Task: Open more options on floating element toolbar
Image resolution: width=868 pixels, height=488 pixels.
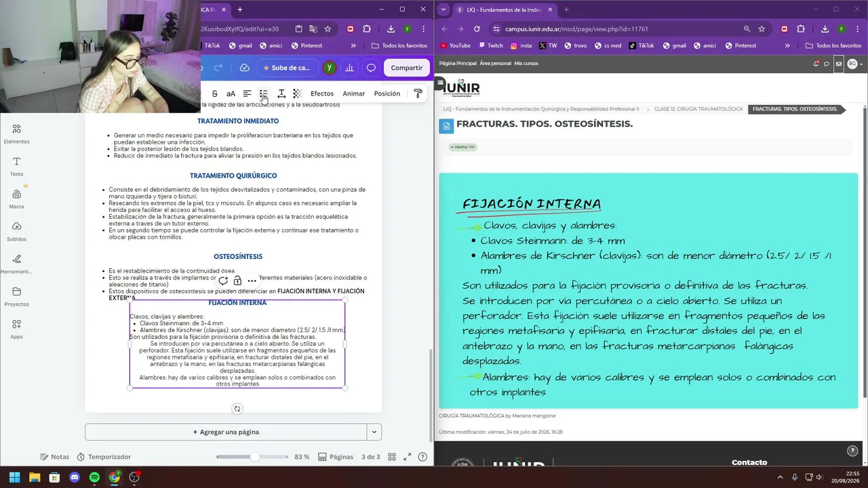Action: [252, 281]
